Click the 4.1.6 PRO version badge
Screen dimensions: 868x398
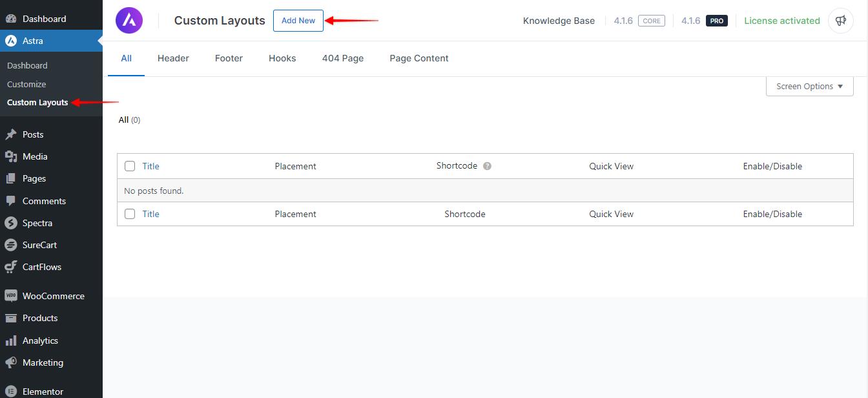705,21
